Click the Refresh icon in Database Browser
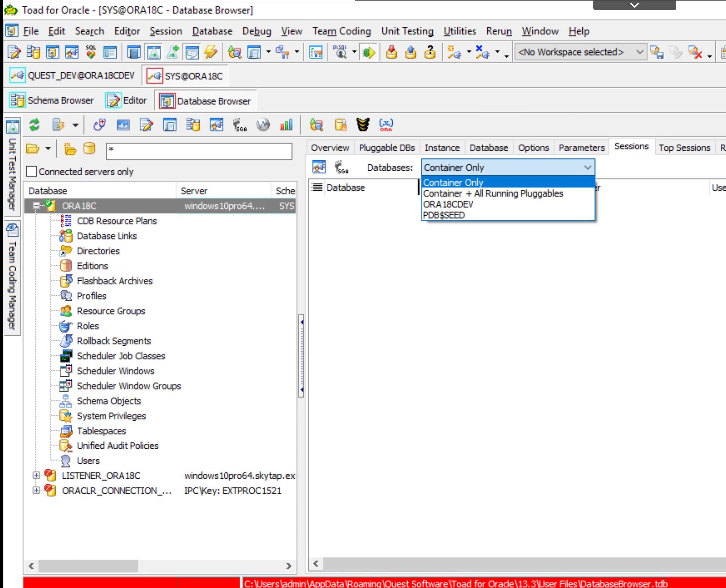The height and width of the screenshot is (588, 726). tap(34, 124)
